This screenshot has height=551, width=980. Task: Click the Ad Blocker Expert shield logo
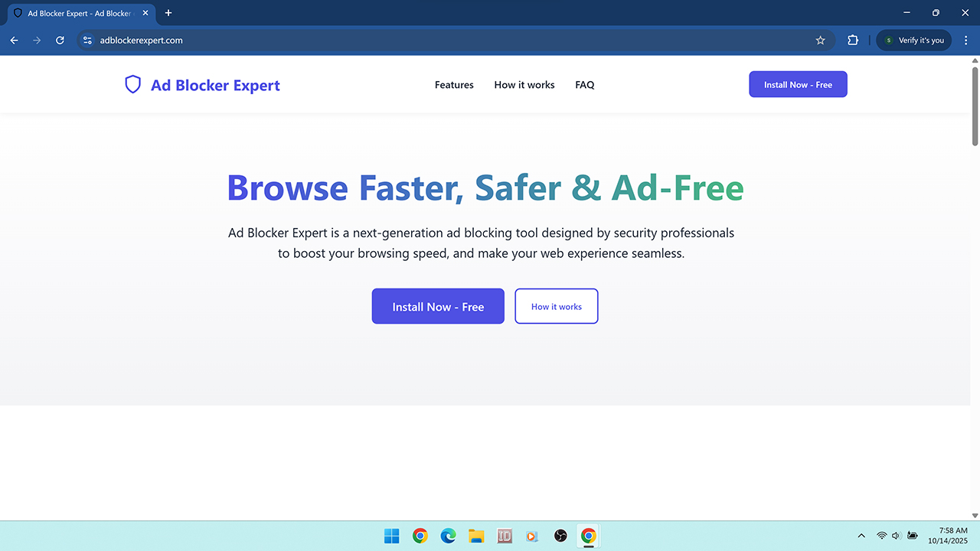[x=133, y=85]
